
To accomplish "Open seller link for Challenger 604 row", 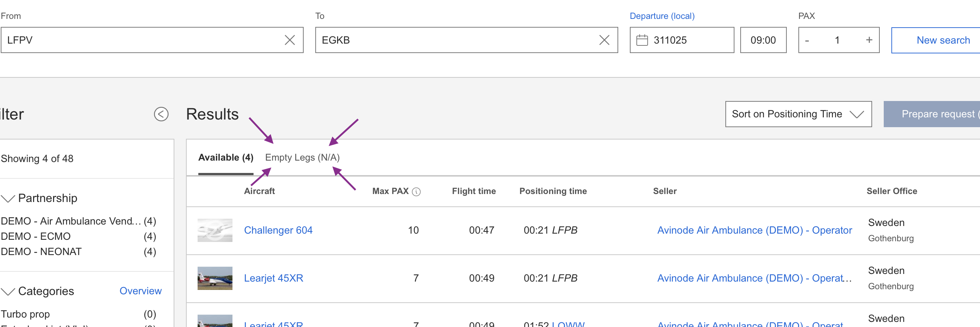I will click(754, 230).
